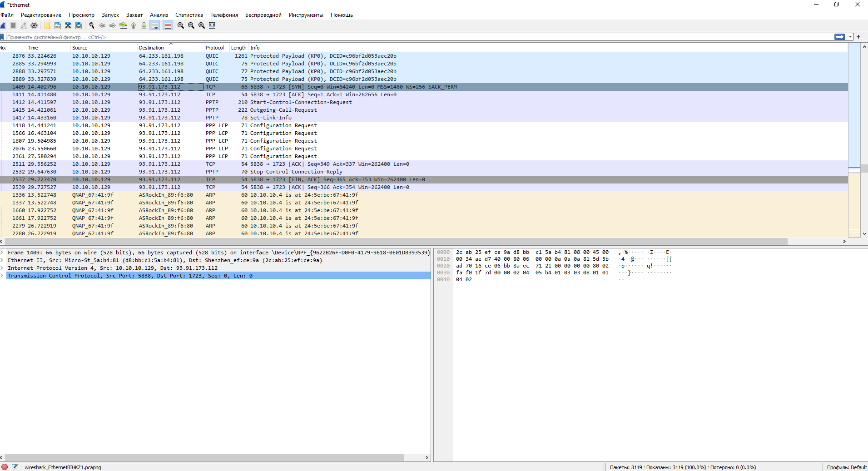Click the filter bookmark icon
This screenshot has height=471, width=868.
[x=2, y=37]
